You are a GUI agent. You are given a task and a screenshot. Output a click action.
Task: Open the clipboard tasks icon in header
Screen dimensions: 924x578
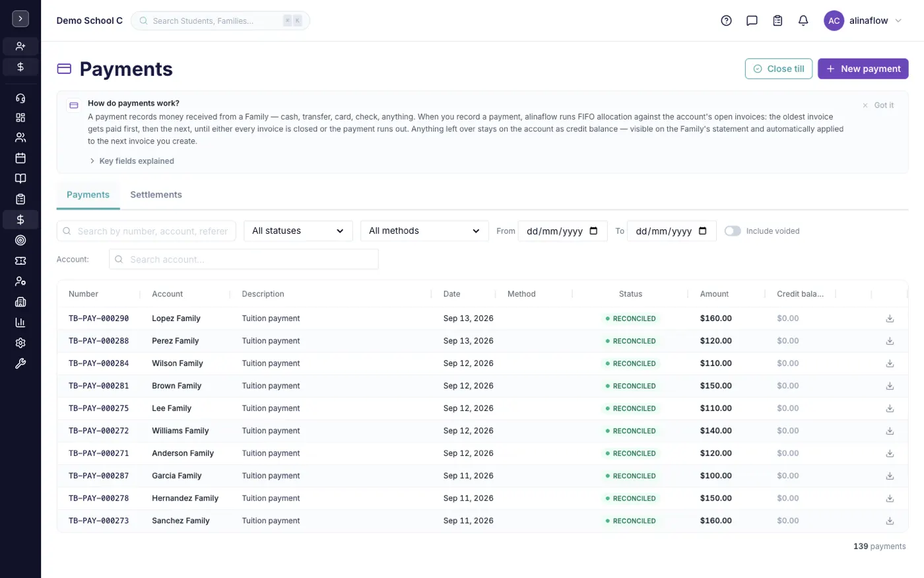click(x=777, y=20)
